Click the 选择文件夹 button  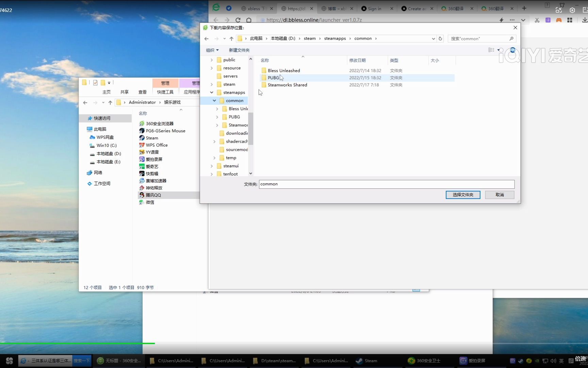(463, 195)
